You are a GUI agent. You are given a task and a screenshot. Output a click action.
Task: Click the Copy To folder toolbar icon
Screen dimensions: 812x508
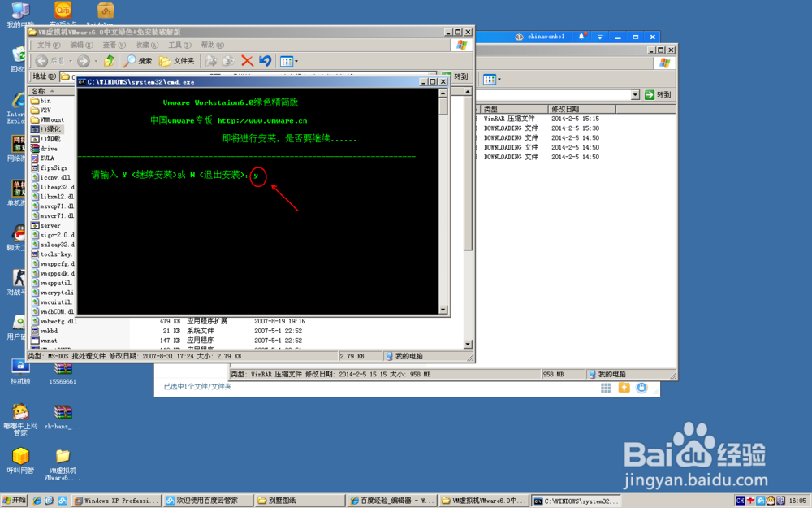(x=228, y=61)
